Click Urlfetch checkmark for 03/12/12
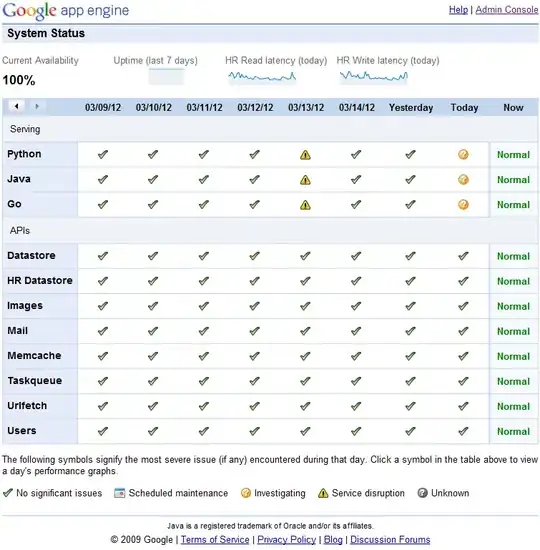 (x=254, y=406)
